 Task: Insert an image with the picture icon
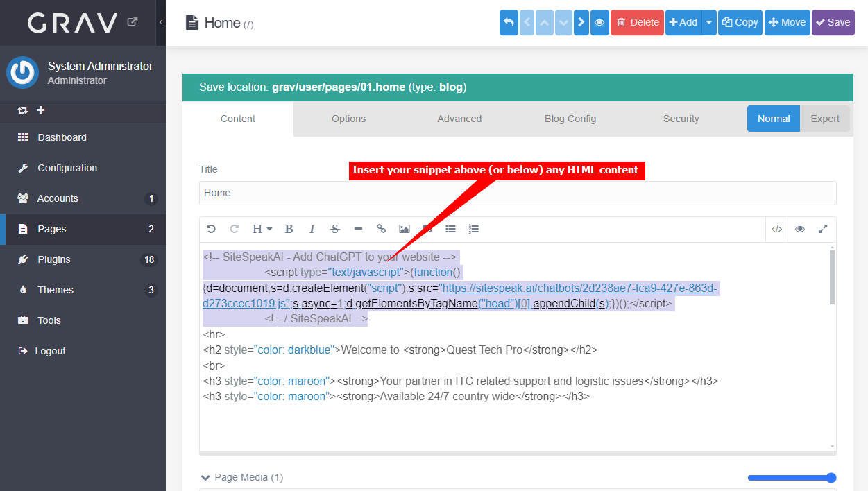405,229
